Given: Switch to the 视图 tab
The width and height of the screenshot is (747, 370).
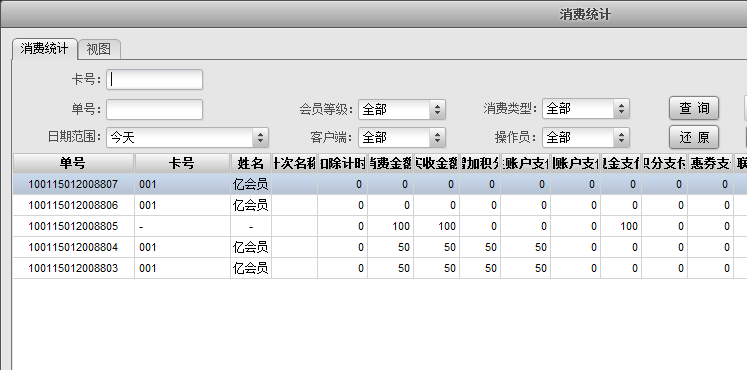Looking at the screenshot, I should 99,49.
